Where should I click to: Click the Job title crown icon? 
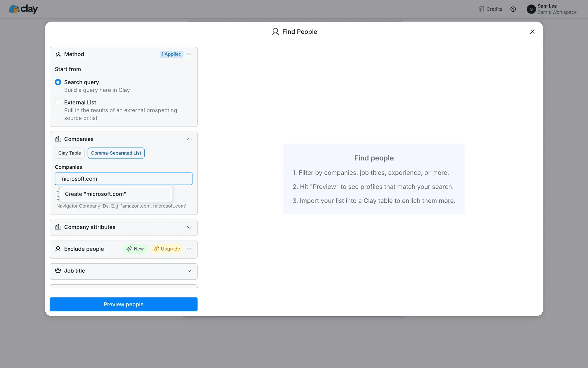click(58, 271)
